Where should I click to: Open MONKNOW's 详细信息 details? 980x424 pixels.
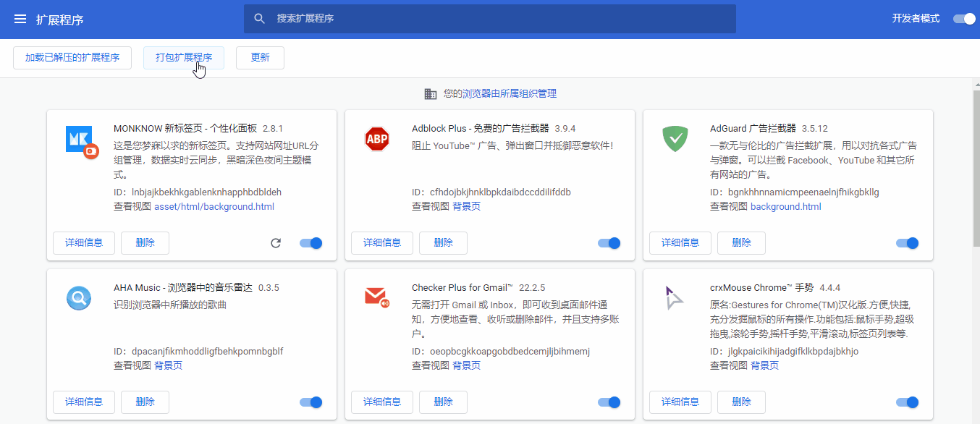(x=83, y=243)
